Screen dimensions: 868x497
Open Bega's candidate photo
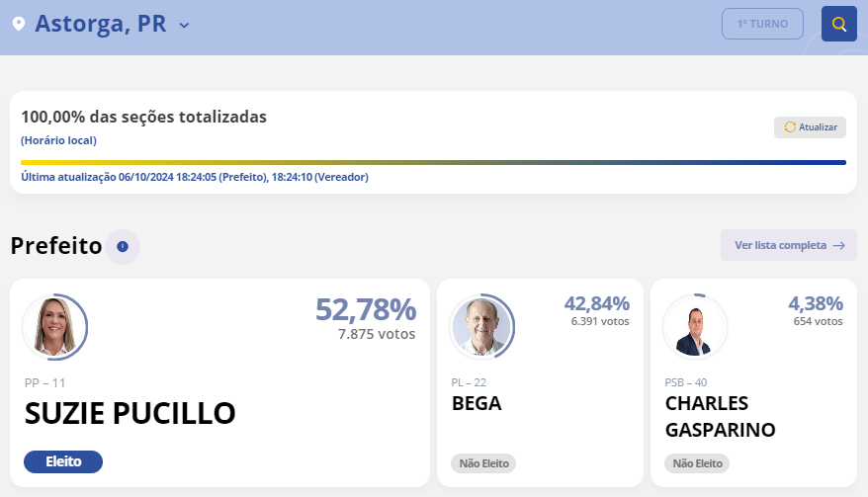pyautogui.click(x=482, y=327)
